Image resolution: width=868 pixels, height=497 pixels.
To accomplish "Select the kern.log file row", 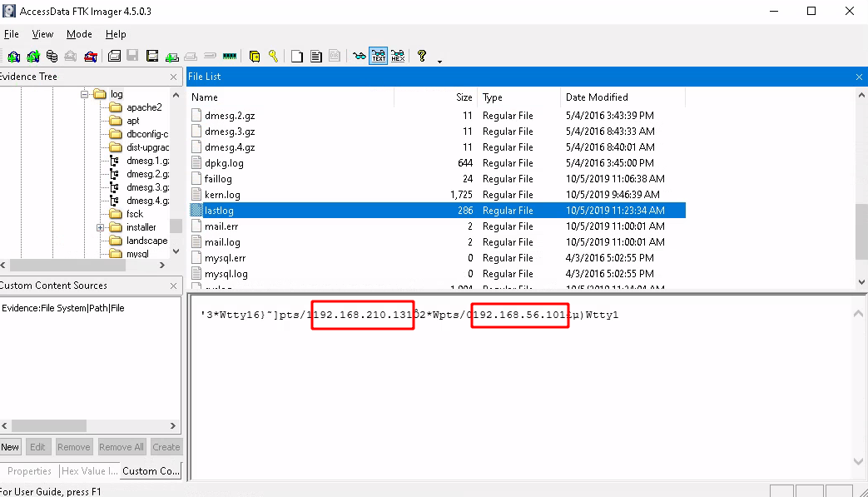I will (x=437, y=195).
